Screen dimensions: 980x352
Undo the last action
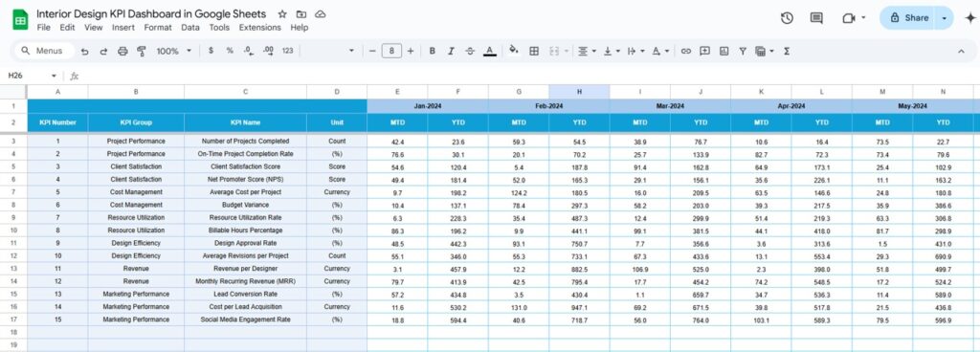85,52
